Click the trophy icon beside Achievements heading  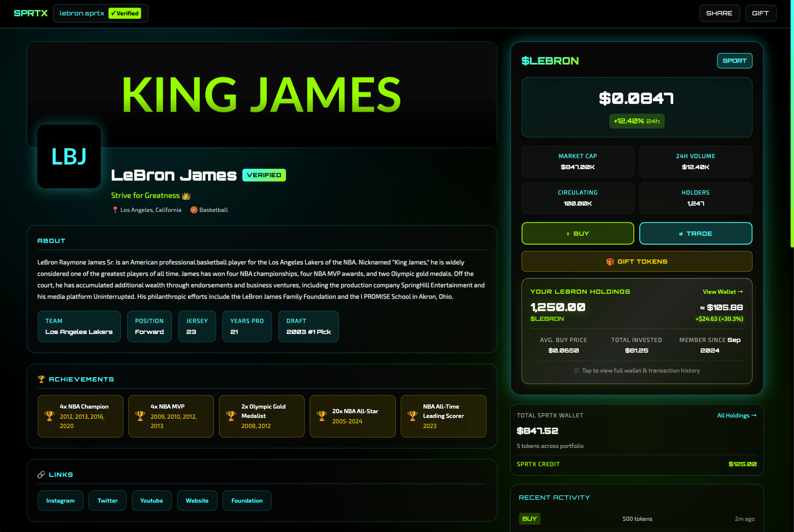pos(41,379)
